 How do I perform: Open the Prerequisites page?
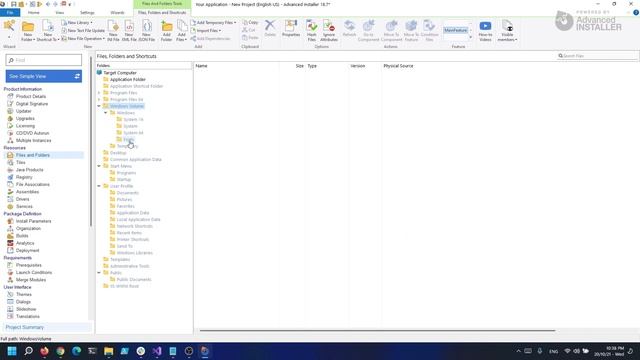(28, 265)
